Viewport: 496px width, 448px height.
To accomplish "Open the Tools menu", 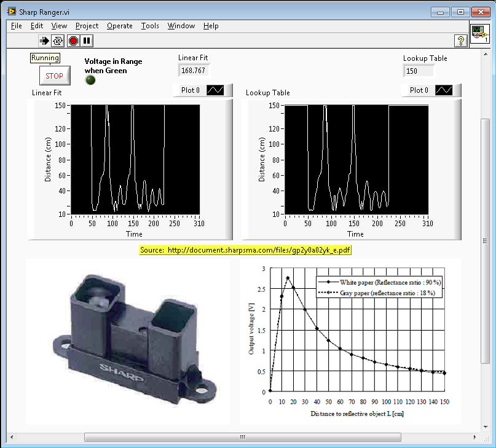I will 150,26.
